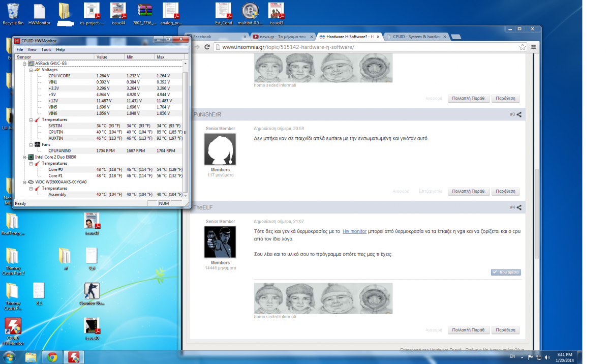The height and width of the screenshot is (364, 610).
Task: Open a new tab in Chrome
Action: (x=456, y=37)
